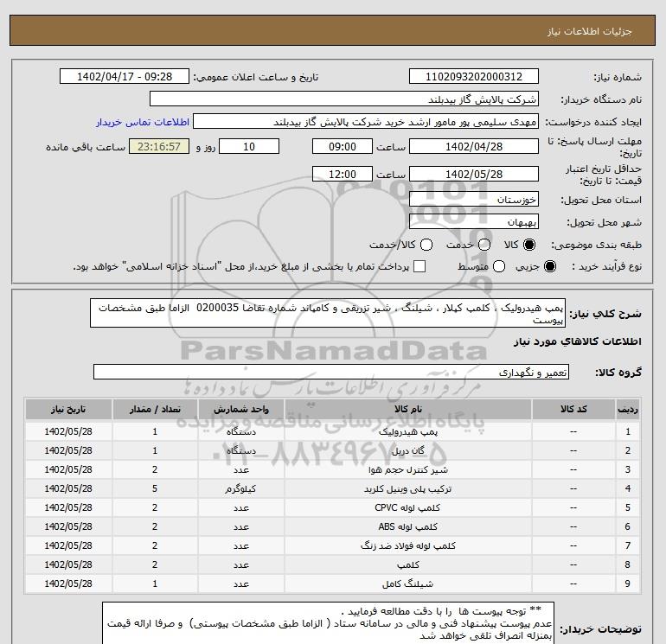Click the نام کالا column header
Image resolution: width=666 pixels, height=644 pixels.
(x=407, y=410)
